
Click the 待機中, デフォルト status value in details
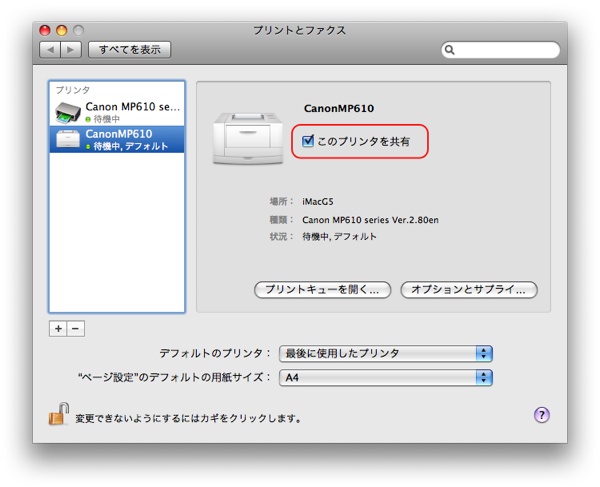[339, 237]
